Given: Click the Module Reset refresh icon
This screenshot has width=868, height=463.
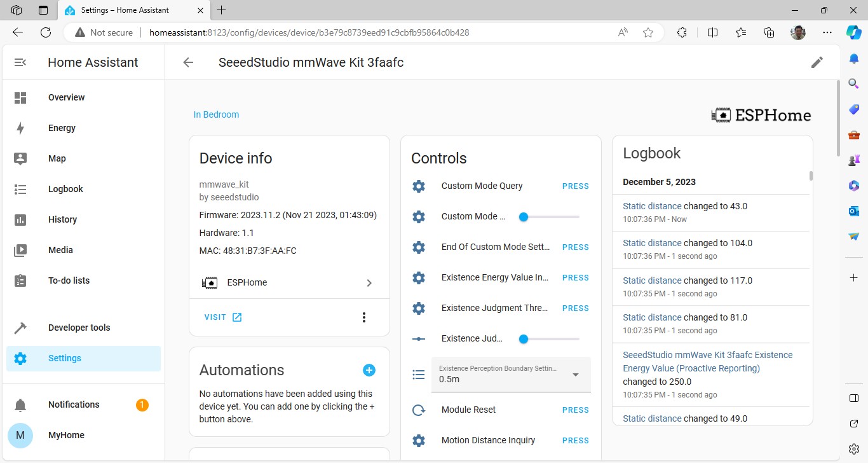Looking at the screenshot, I should pyautogui.click(x=419, y=410).
